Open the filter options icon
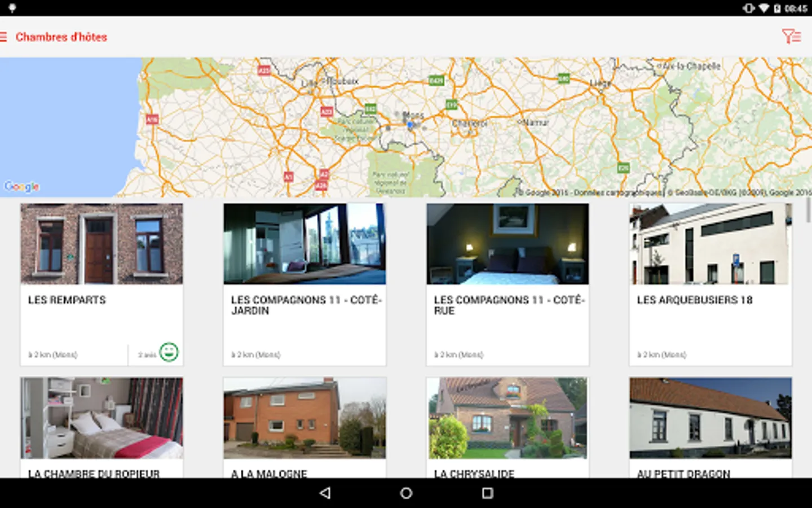Screen dimensions: 812x508 (x=792, y=37)
